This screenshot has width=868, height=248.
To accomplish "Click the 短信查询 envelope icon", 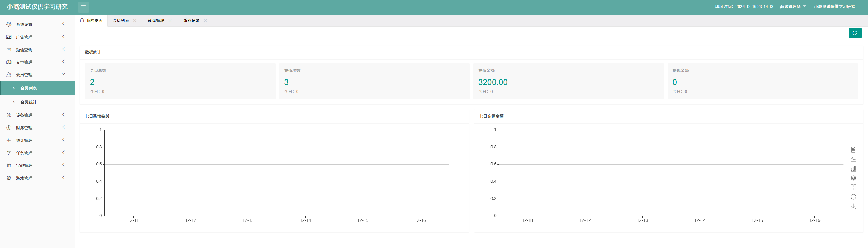I will pos(9,50).
